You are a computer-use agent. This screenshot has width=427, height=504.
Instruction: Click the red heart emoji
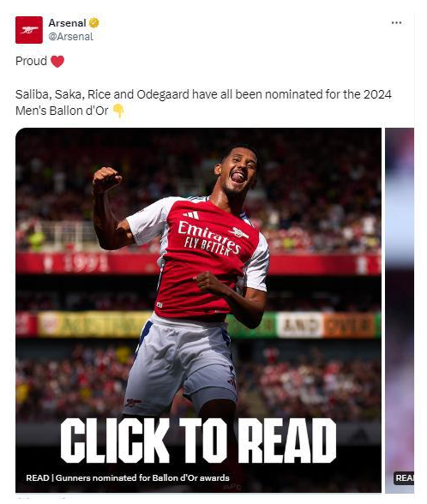[57, 61]
